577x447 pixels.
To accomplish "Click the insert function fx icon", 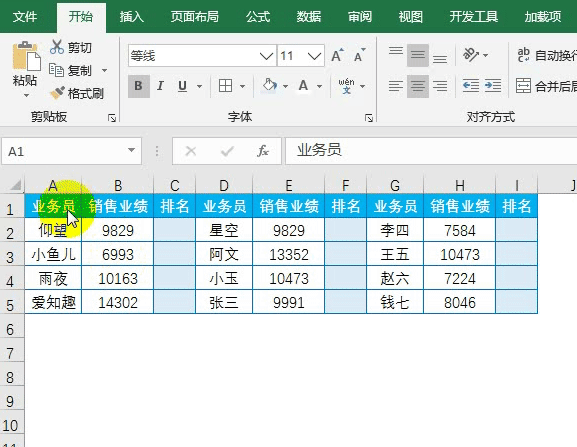I will pos(263,151).
